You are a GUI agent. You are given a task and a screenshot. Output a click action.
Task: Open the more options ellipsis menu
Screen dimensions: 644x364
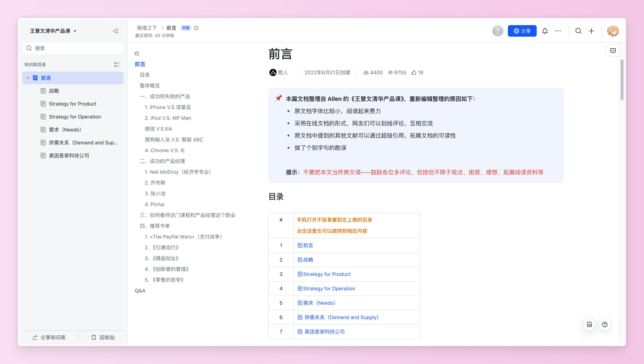558,31
